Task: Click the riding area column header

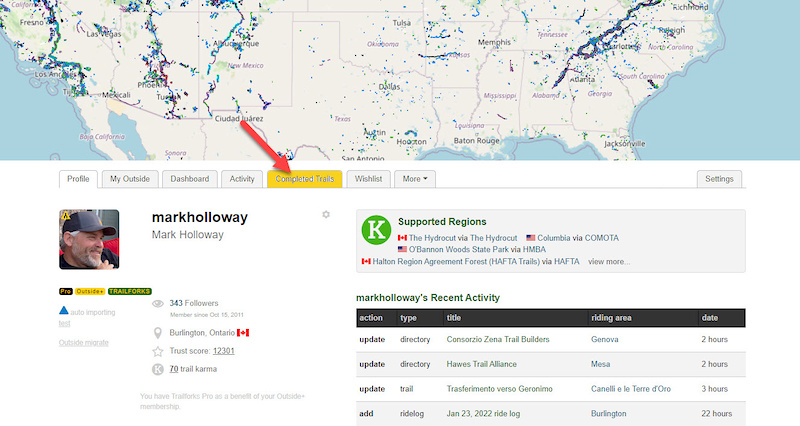Action: click(611, 318)
